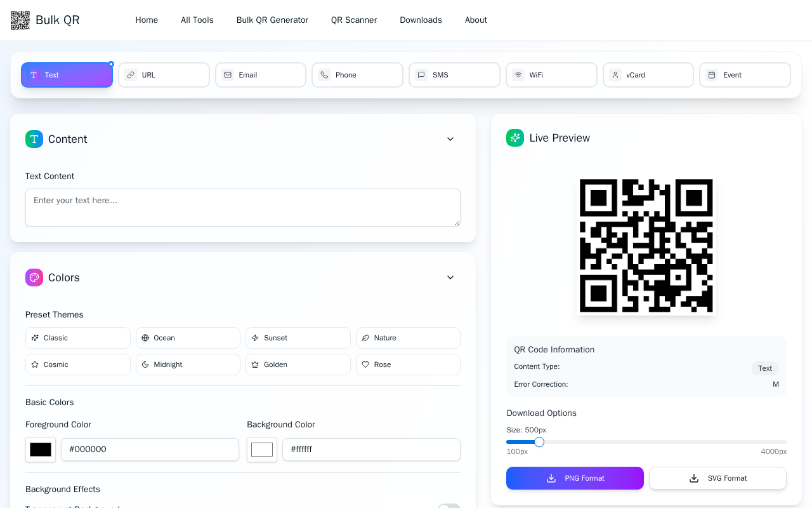812x508 pixels.
Task: Click the Nature theme leaf icon
Action: coord(365,338)
